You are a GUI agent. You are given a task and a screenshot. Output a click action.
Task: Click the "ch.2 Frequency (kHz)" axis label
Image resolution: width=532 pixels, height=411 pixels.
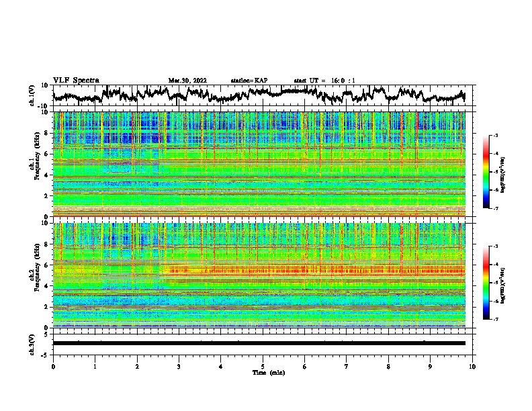coord(34,267)
